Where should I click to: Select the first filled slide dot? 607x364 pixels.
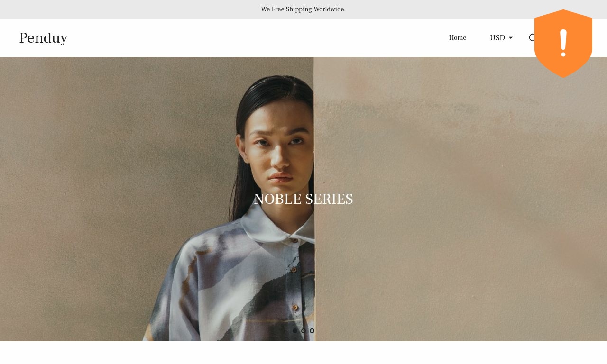(x=295, y=331)
